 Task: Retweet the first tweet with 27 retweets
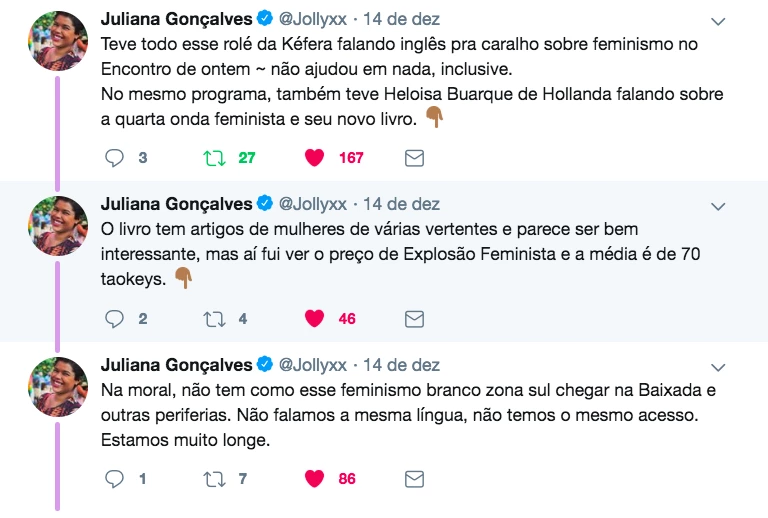pyautogui.click(x=213, y=158)
